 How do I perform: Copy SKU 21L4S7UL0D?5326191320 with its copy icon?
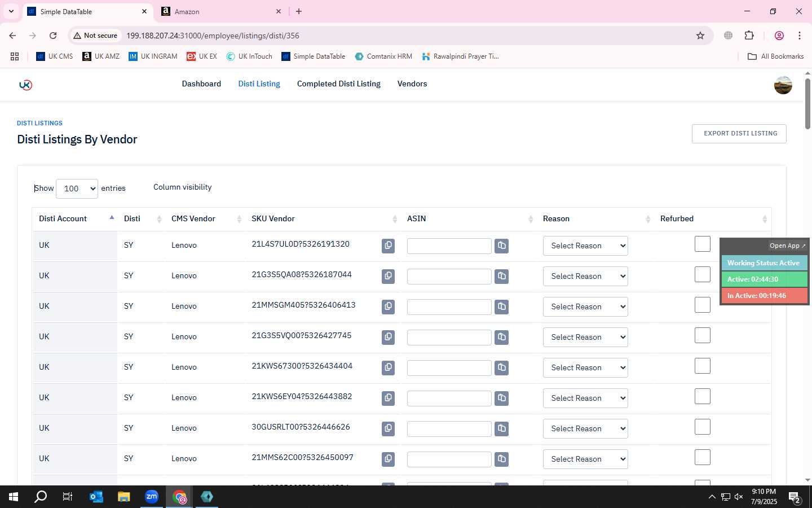click(388, 246)
